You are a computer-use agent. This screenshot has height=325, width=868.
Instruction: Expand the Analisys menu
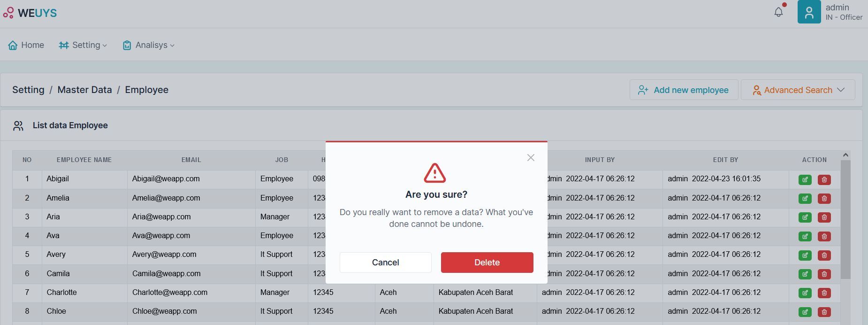[148, 45]
